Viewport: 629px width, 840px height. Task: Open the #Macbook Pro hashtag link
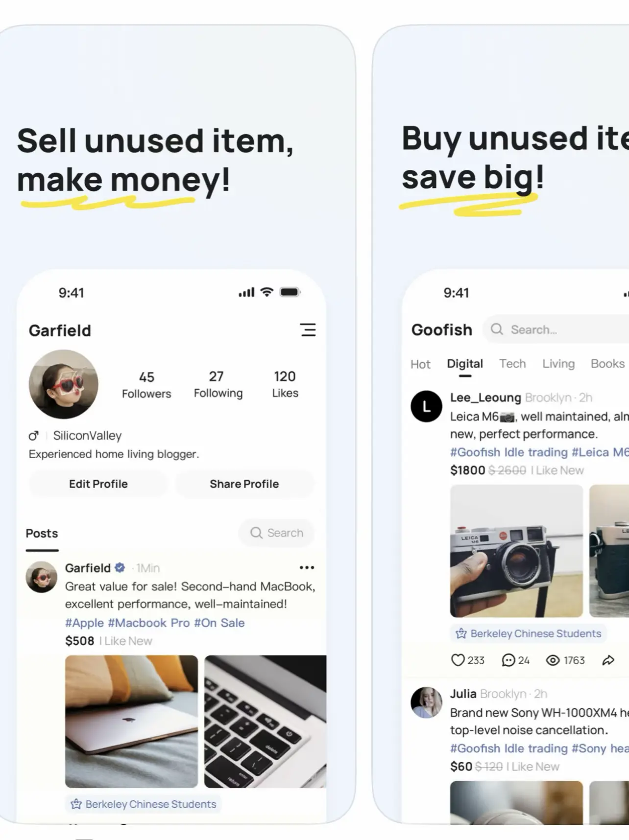tap(148, 623)
